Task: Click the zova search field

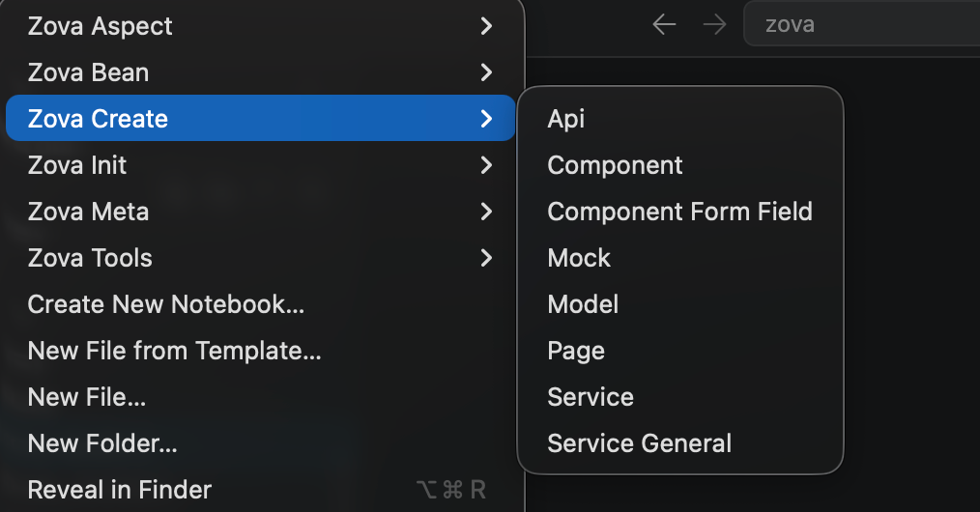Action: tap(860, 25)
